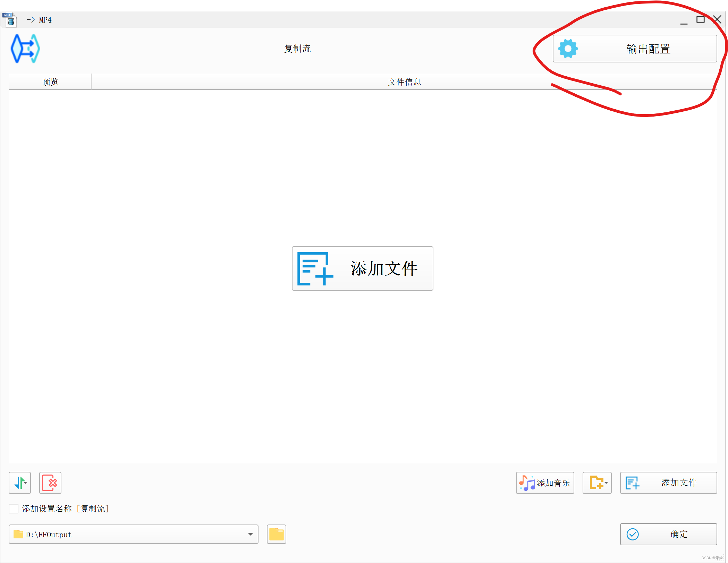
Task: Click the Add Music (添加音乐) button
Action: pyautogui.click(x=544, y=483)
